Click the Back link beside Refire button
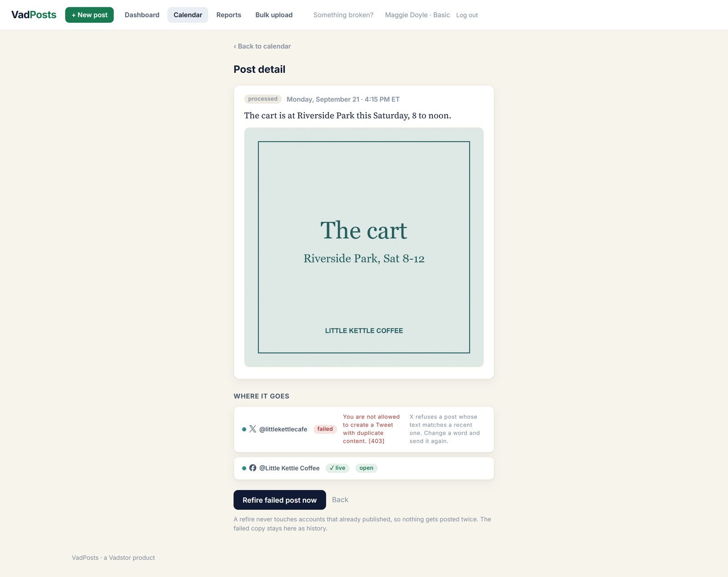 [x=340, y=500]
